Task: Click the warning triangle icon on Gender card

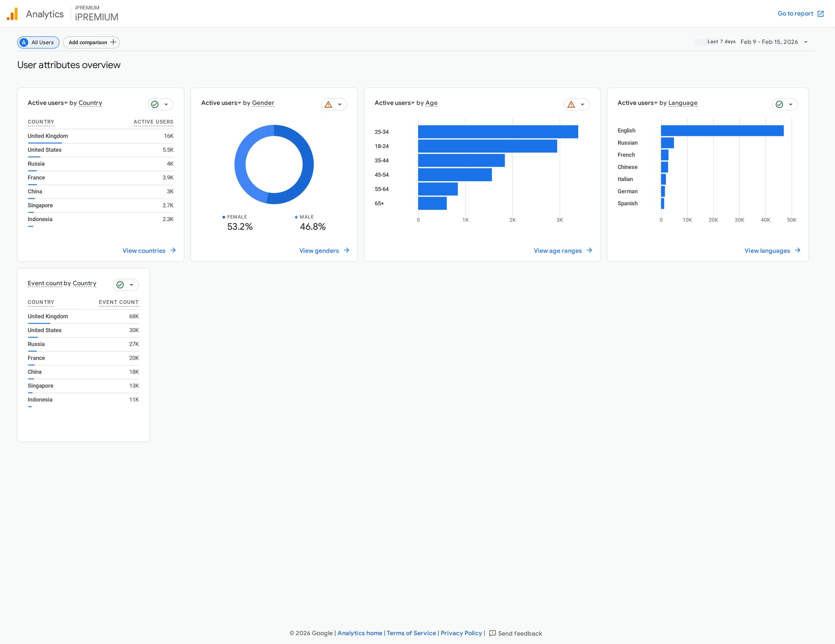Action: (x=328, y=104)
